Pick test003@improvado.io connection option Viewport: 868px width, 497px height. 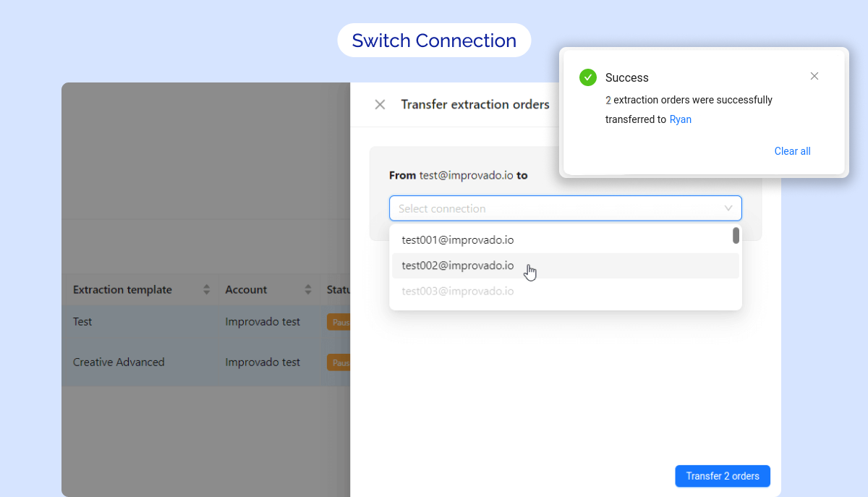click(x=458, y=292)
